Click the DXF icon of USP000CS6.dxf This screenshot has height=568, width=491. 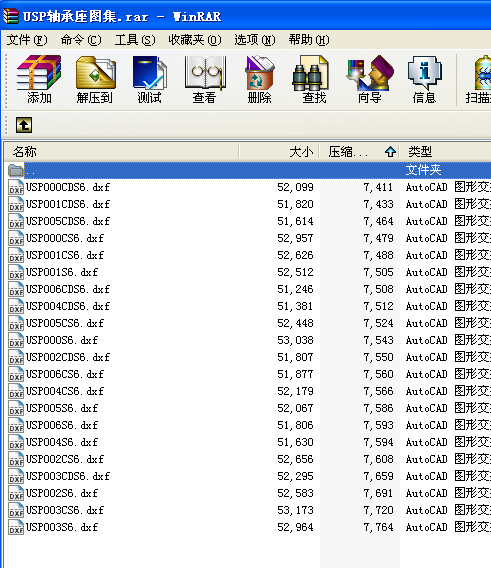(16, 238)
